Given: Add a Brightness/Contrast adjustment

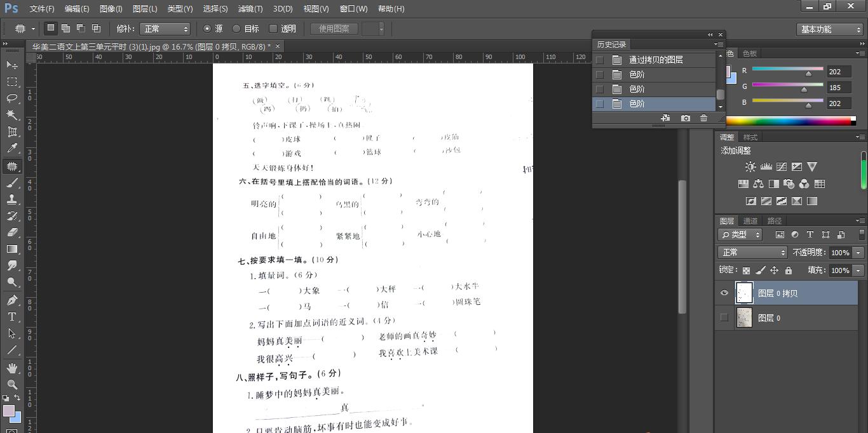Looking at the screenshot, I should coord(750,166).
